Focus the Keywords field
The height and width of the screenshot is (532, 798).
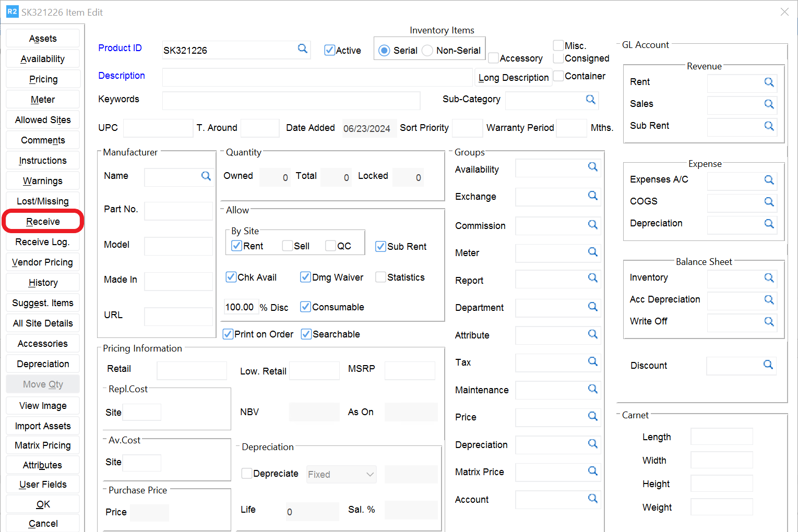pyautogui.click(x=291, y=101)
